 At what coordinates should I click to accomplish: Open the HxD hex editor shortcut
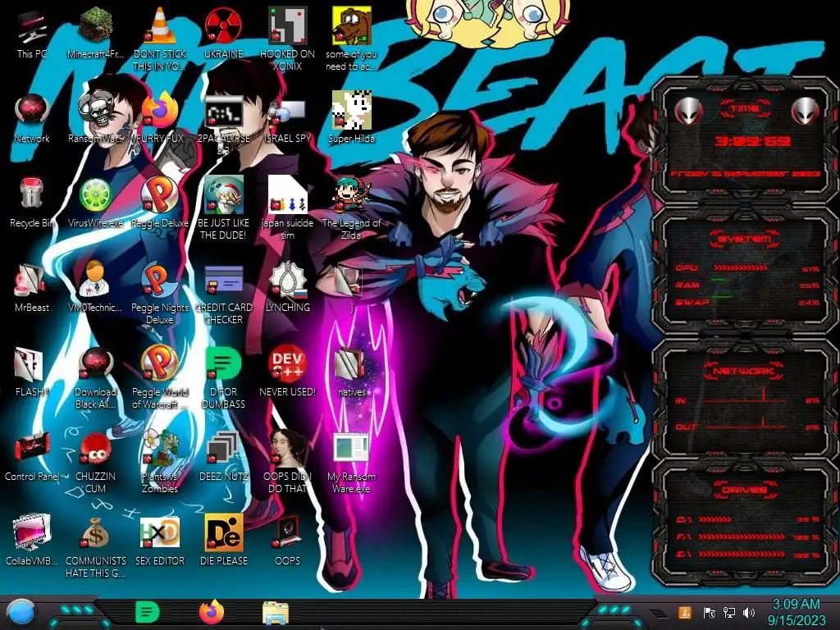click(160, 541)
